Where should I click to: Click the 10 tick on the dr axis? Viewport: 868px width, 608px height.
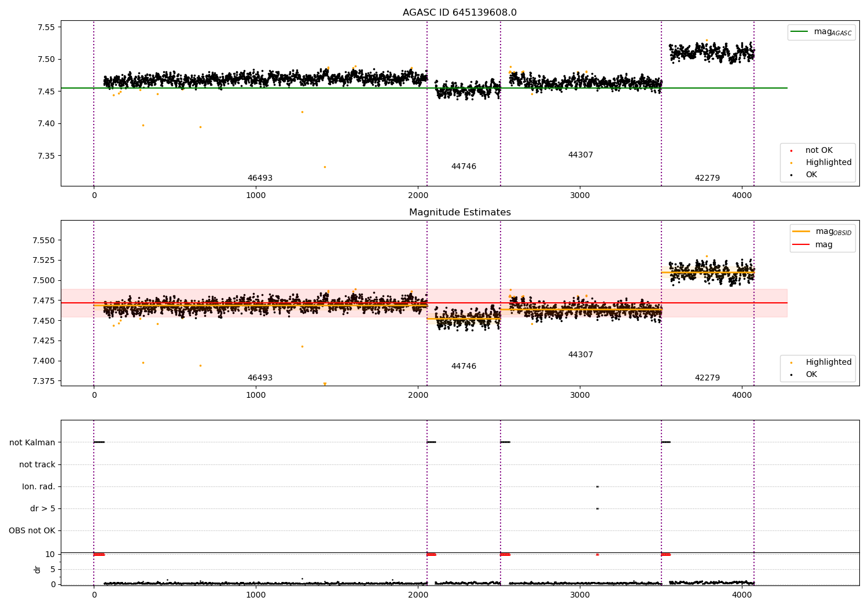coord(50,555)
